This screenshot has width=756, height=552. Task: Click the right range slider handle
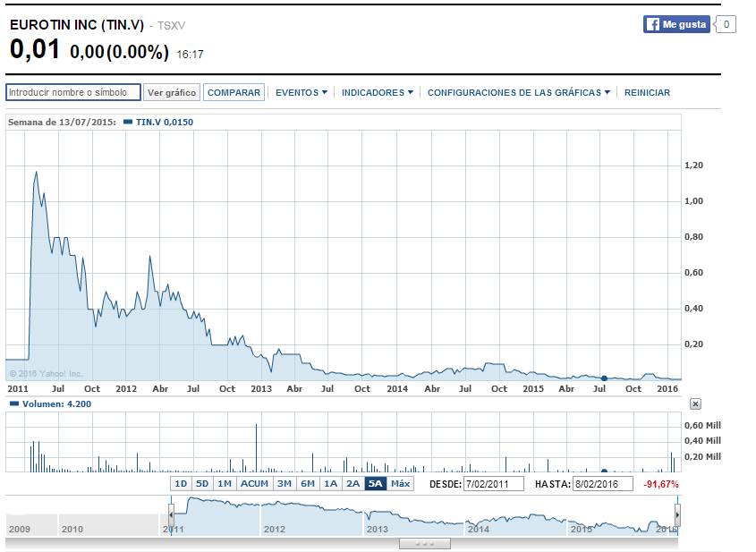click(x=677, y=515)
